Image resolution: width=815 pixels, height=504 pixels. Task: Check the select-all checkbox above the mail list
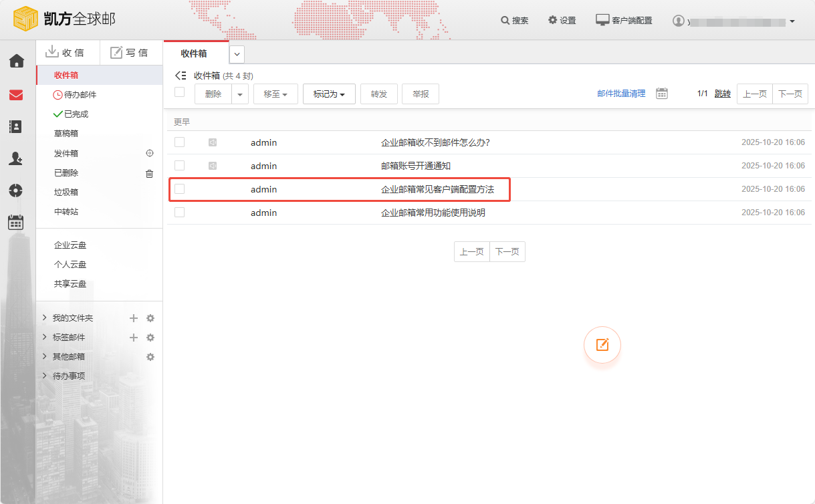pyautogui.click(x=179, y=92)
